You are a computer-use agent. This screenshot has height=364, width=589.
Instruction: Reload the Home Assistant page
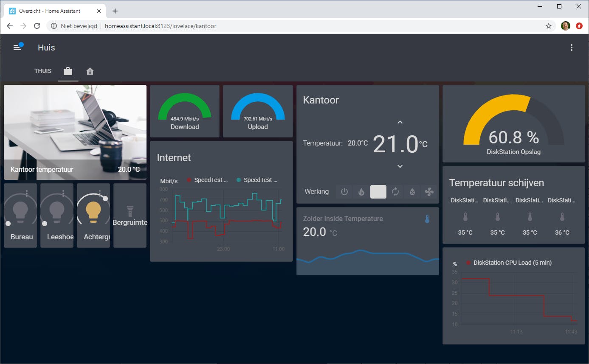[37, 26]
